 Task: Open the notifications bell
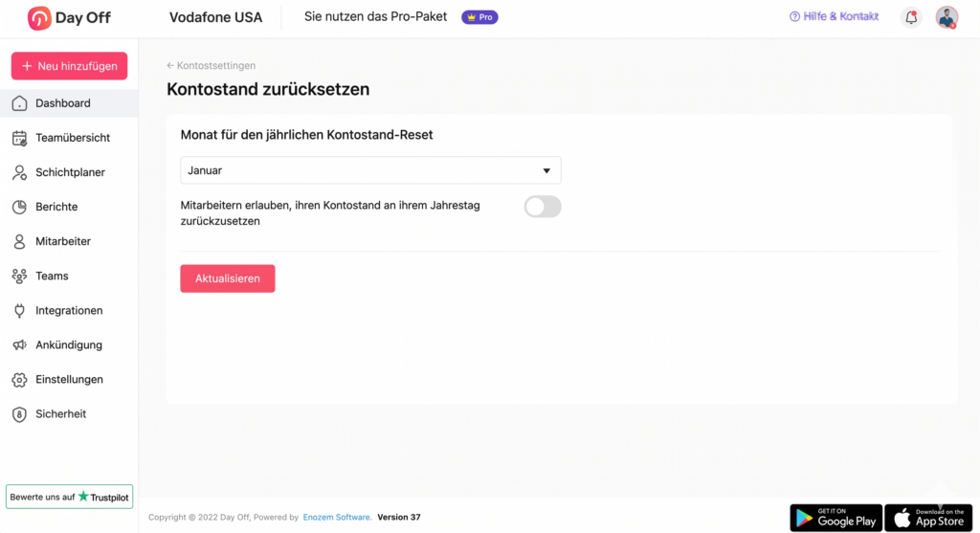point(911,17)
